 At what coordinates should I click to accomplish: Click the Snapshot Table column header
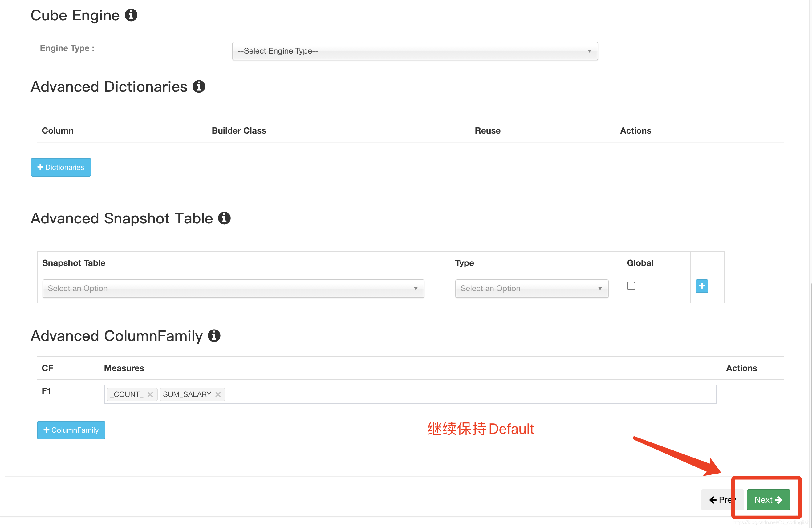tap(74, 263)
